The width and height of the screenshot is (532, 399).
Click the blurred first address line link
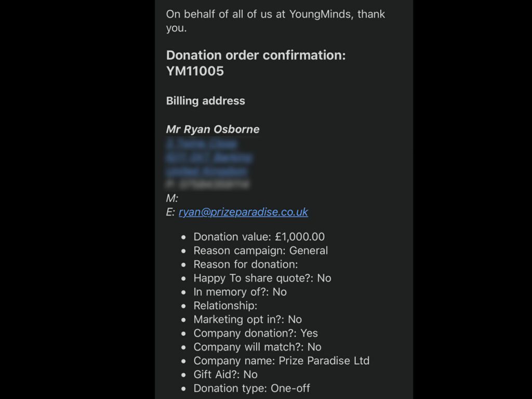tap(202, 143)
